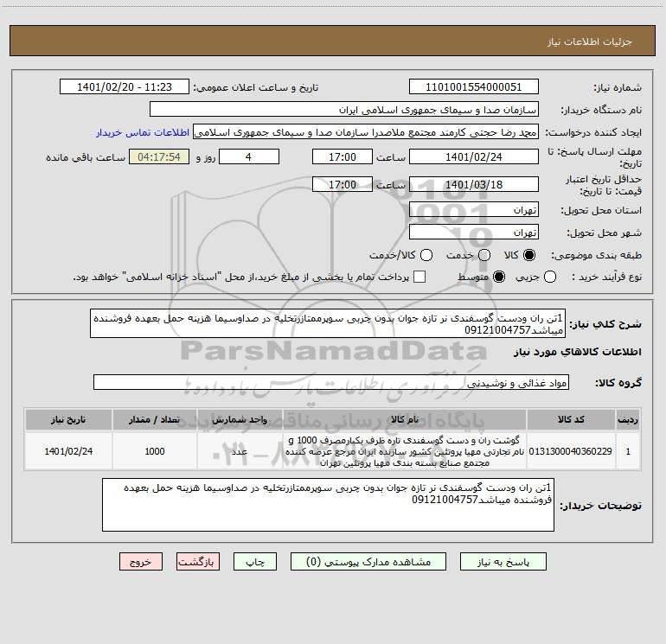Click the product name cell گوشت ران و دست
This screenshot has width=666, height=644.
[x=405, y=451]
